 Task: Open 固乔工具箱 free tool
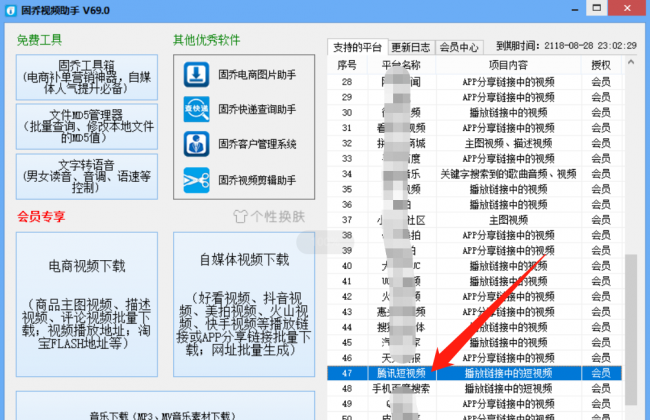87,77
